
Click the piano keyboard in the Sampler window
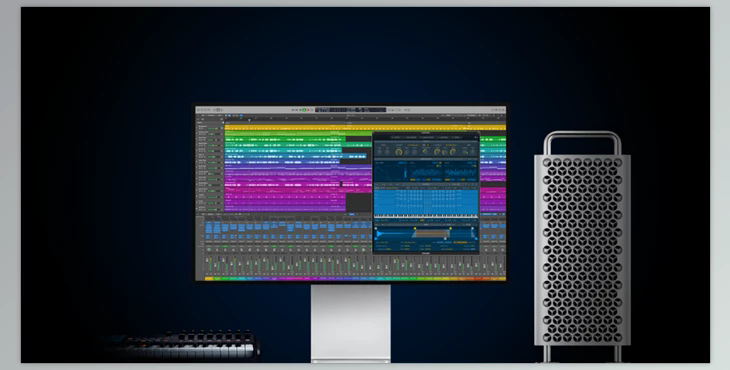click(426, 216)
